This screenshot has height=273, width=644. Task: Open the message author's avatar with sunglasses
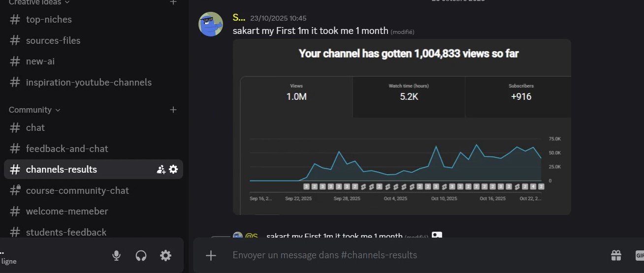click(211, 24)
